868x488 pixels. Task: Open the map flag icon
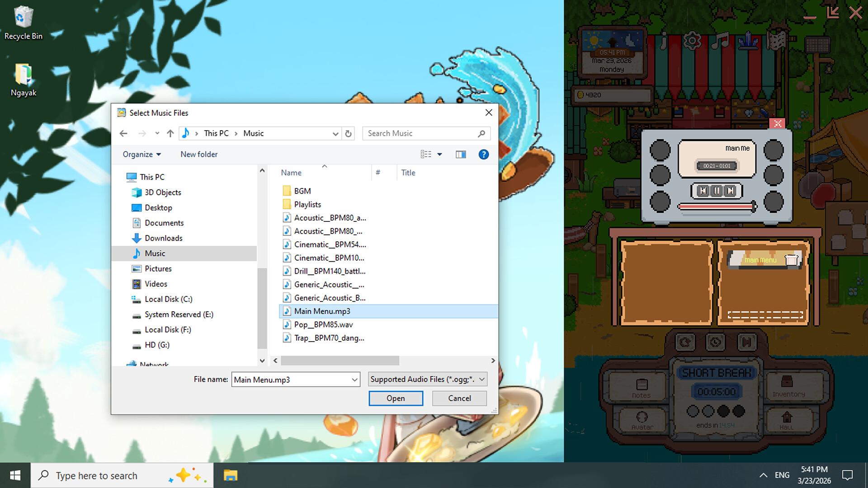pos(777,41)
